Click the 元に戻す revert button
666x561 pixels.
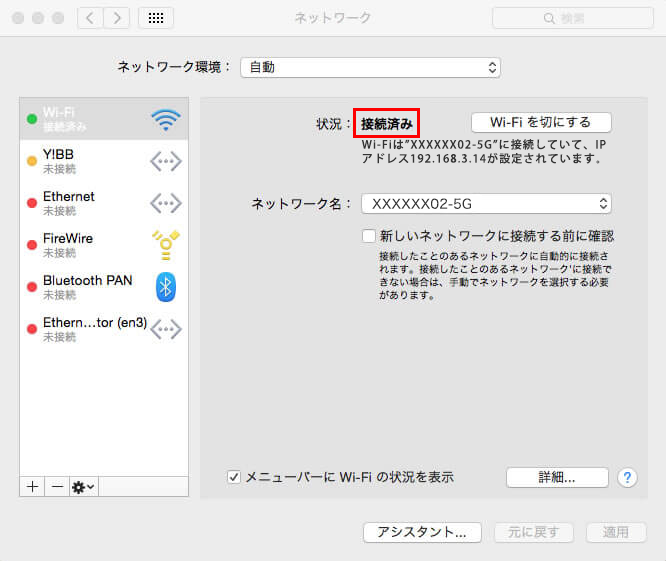[x=534, y=533]
